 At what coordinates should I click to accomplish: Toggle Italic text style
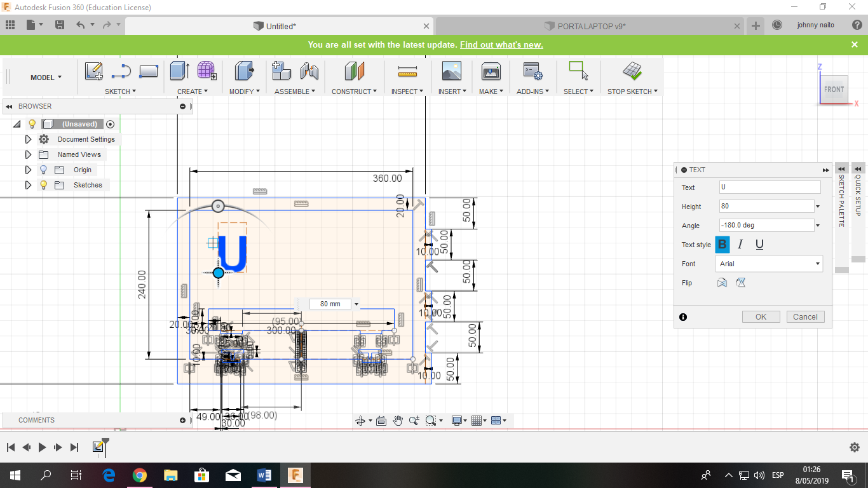(740, 245)
